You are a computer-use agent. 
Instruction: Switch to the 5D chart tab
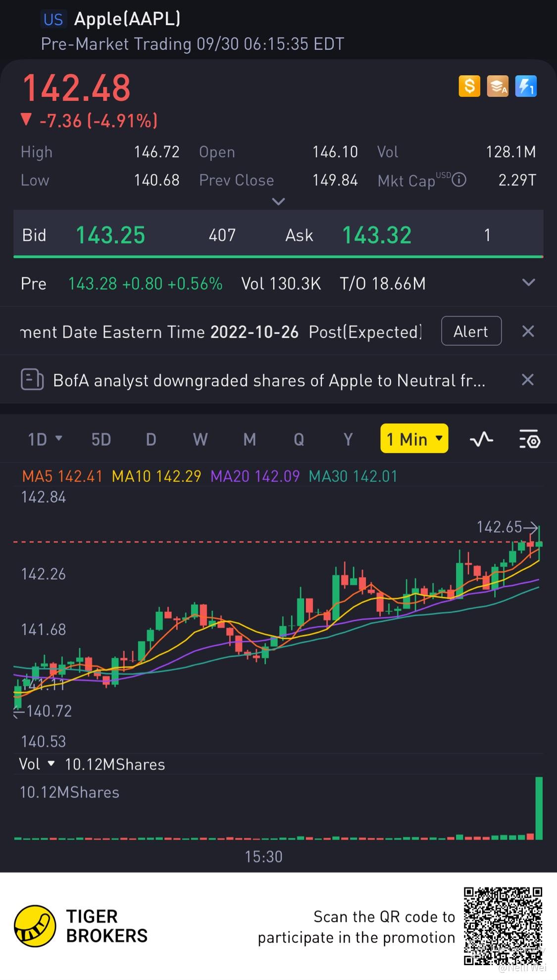click(101, 439)
